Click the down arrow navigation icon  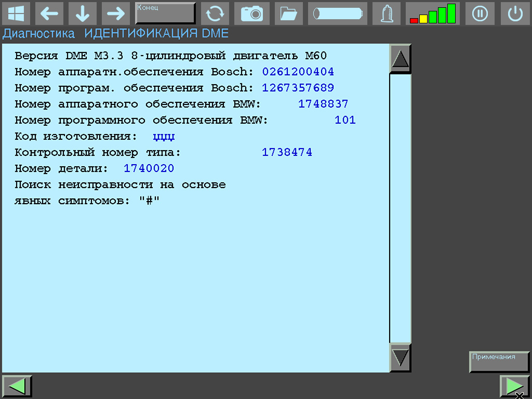82,14
